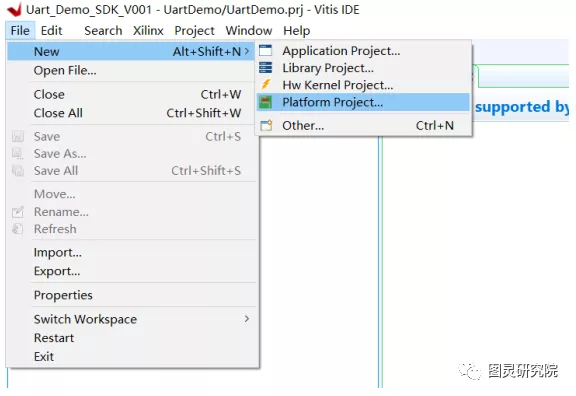This screenshot has height=396, width=576.
Task: Select Close from File menu
Action: click(130, 94)
